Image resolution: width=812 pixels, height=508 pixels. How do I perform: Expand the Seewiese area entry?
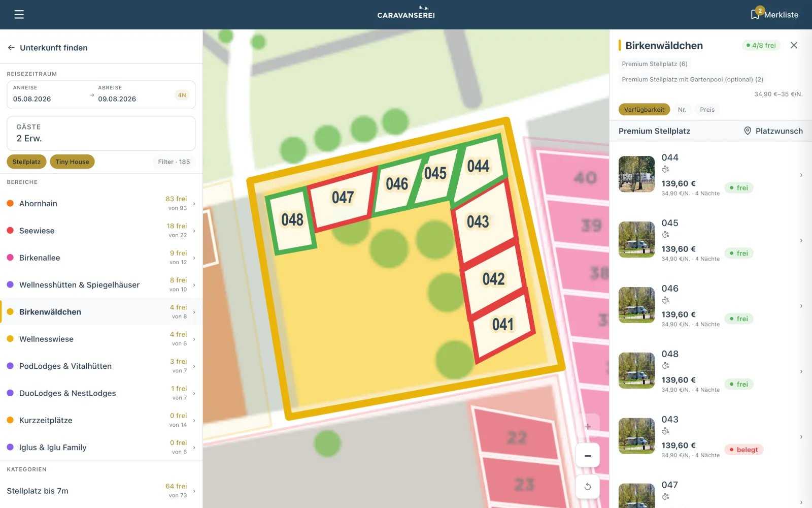coord(101,231)
